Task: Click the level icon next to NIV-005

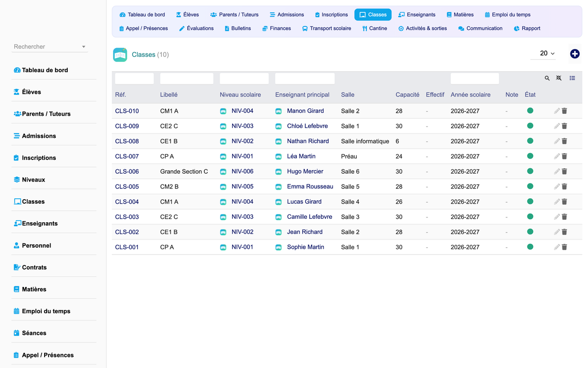Action: [223, 187]
